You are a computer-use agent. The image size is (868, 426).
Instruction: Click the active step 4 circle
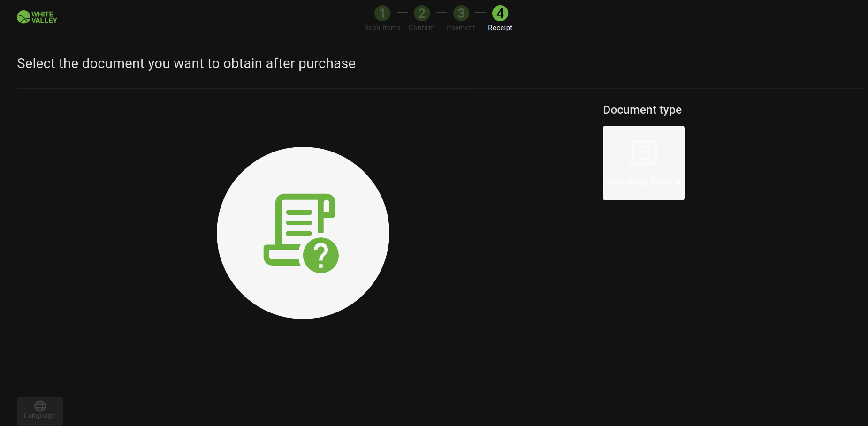[x=500, y=13]
